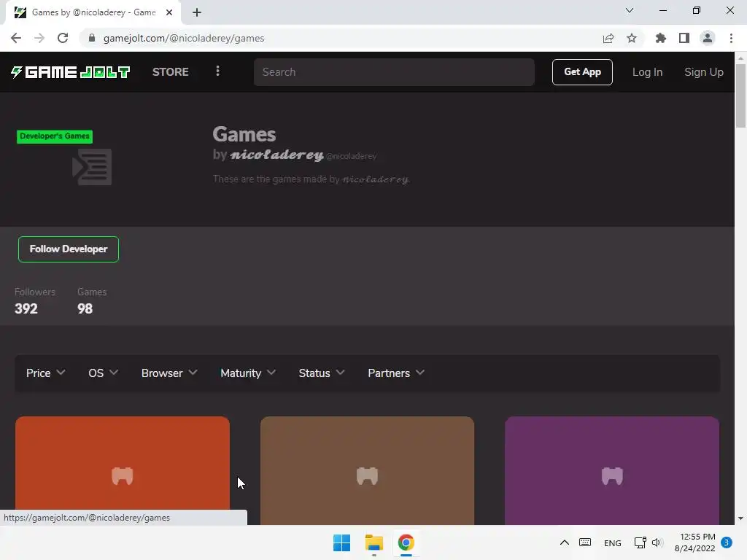Expand the Status filter dropdown
Viewport: 747px width, 560px height.
[322, 373]
